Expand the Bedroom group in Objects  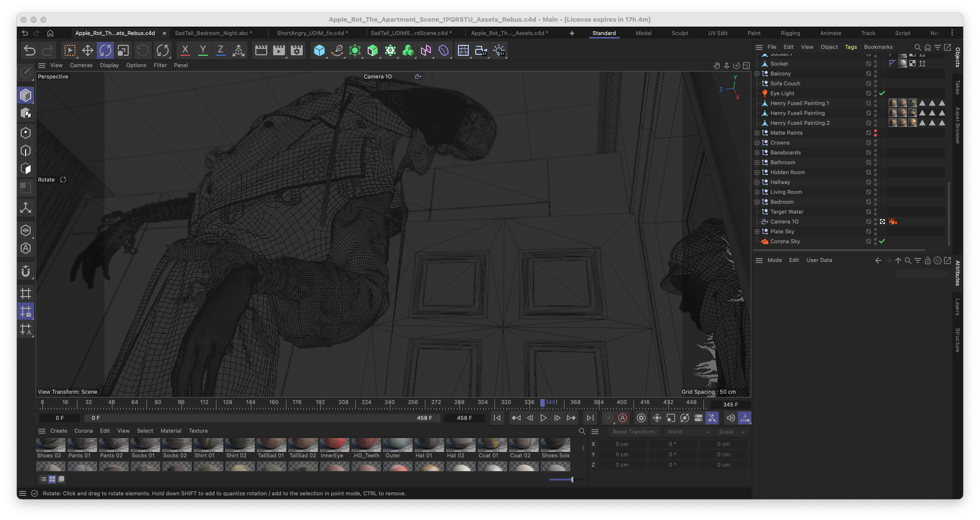pyautogui.click(x=757, y=202)
